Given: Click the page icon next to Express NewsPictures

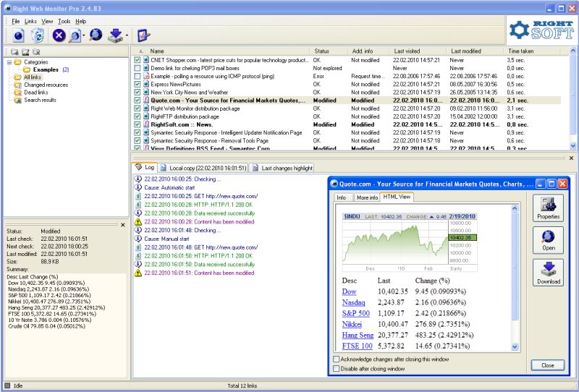Looking at the screenshot, I should point(146,84).
